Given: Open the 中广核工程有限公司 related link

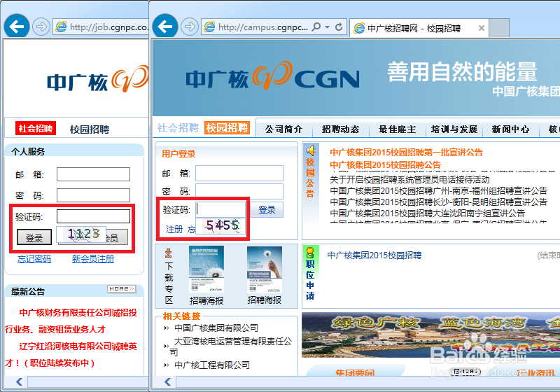Looking at the screenshot, I should (x=212, y=365).
